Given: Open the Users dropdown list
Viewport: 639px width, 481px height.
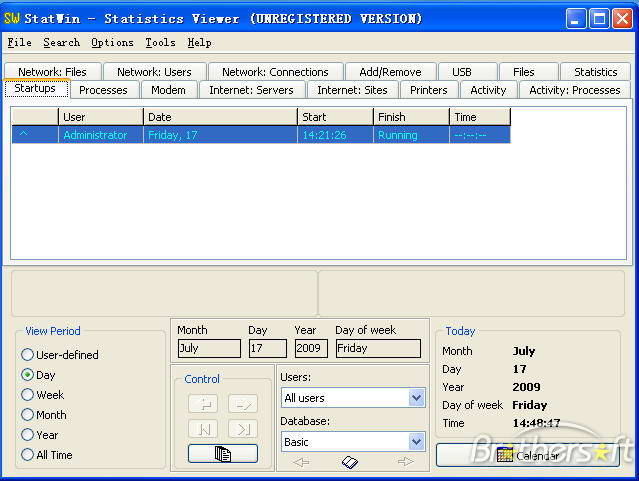Looking at the screenshot, I should (416, 398).
